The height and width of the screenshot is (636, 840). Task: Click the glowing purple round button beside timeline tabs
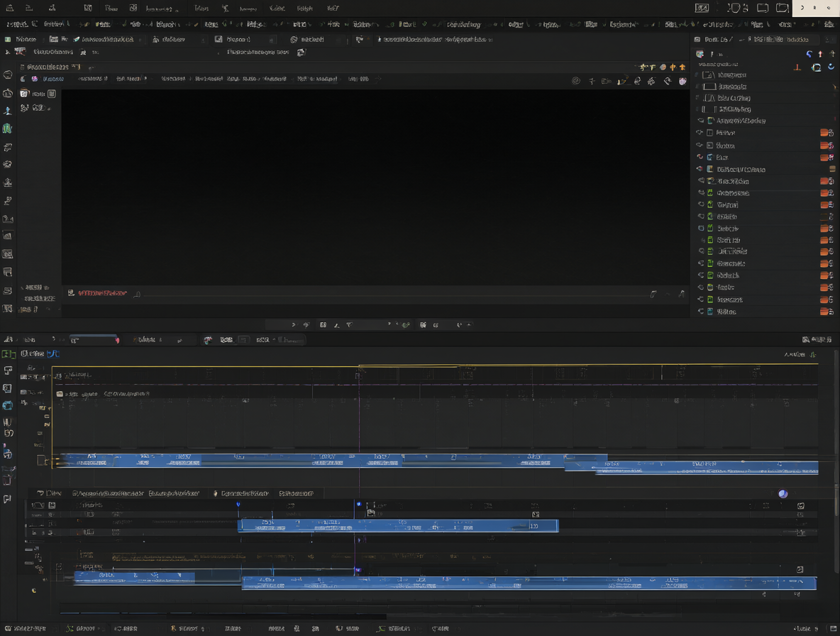783,493
